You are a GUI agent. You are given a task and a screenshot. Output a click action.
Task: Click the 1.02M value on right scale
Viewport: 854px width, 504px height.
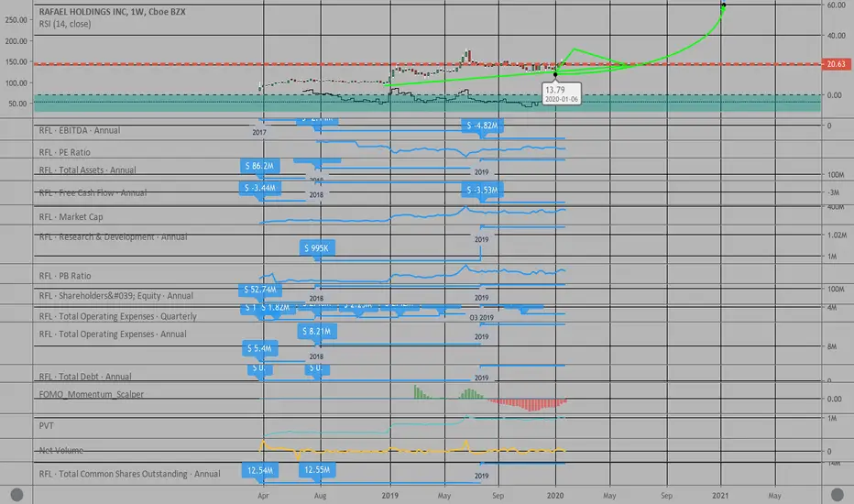click(838, 236)
